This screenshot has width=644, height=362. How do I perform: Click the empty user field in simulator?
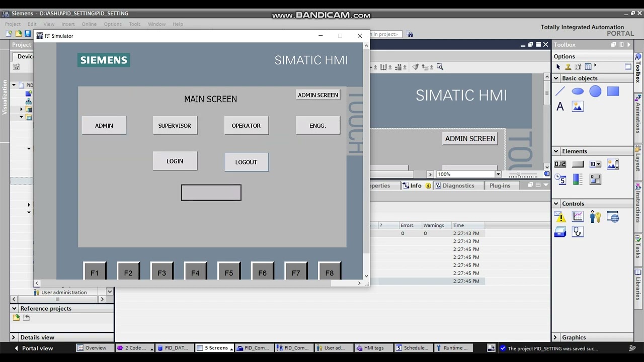point(211,193)
